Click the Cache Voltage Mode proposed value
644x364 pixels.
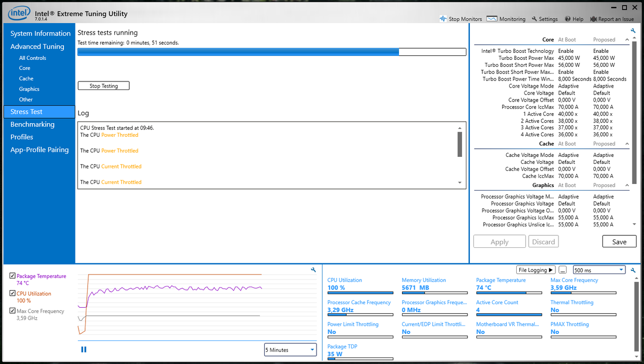[x=603, y=155]
